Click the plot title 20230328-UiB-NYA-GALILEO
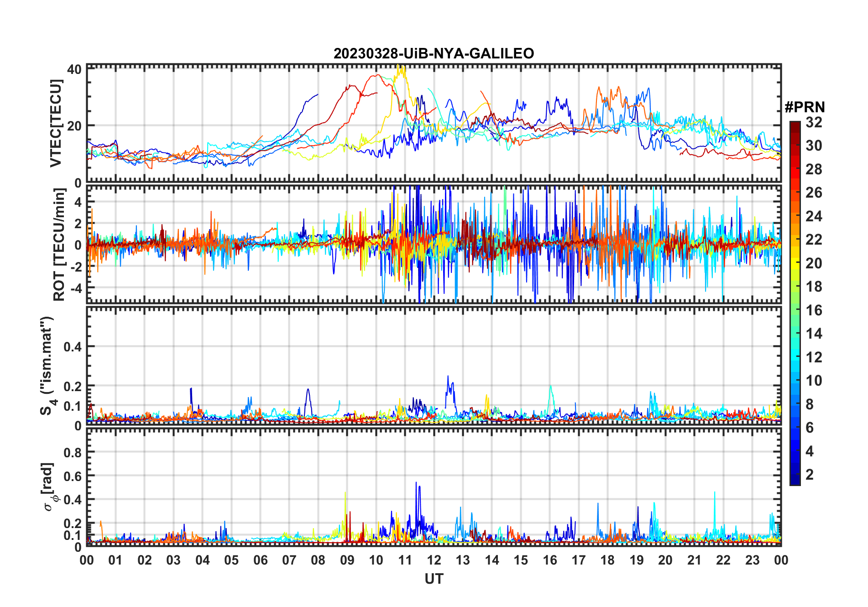The image size is (868, 607). (434, 54)
